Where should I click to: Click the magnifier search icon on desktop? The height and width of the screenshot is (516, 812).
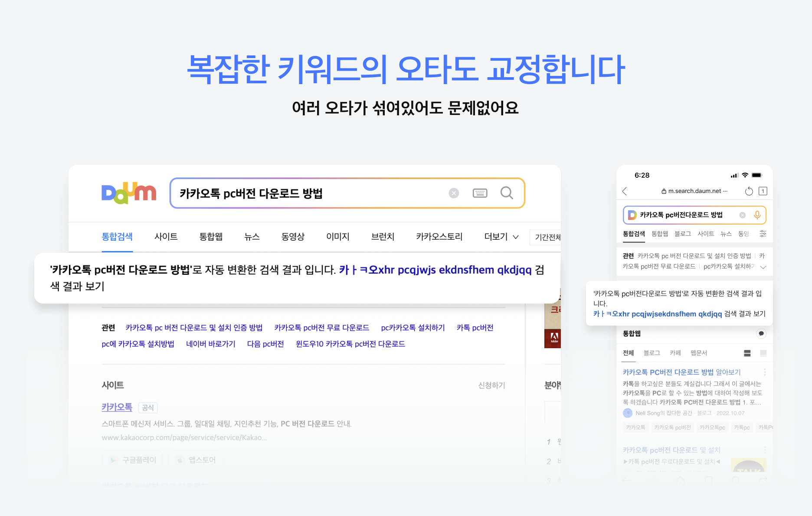507,193
